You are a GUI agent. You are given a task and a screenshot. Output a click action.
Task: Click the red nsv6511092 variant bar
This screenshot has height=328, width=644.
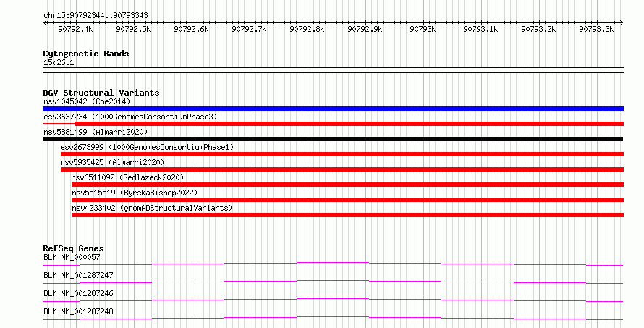(x=347, y=185)
